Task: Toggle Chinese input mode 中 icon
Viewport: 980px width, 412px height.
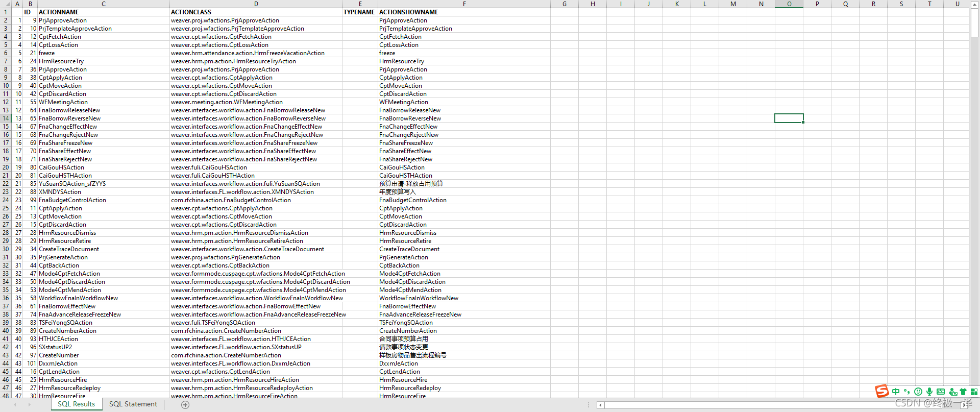Action: coord(896,392)
